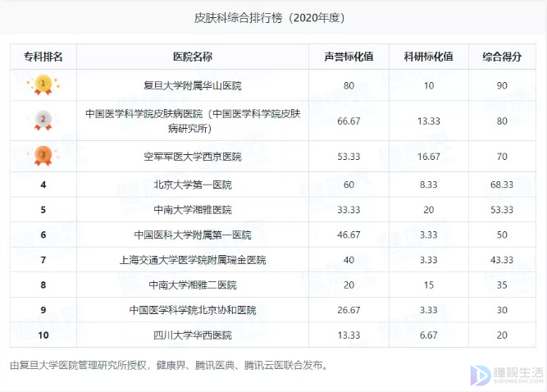Click 华山医院 reputation score 80
The width and height of the screenshot is (547, 392).
[x=349, y=85]
